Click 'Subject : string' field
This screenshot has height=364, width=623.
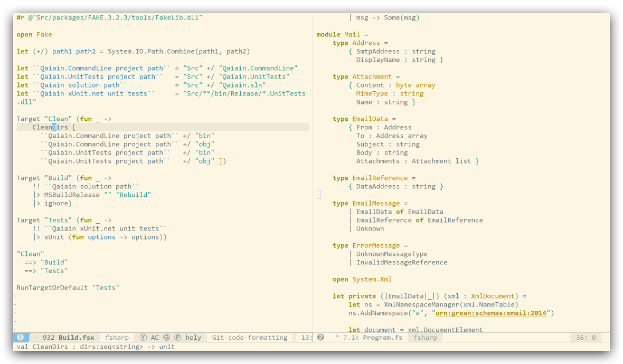388,144
